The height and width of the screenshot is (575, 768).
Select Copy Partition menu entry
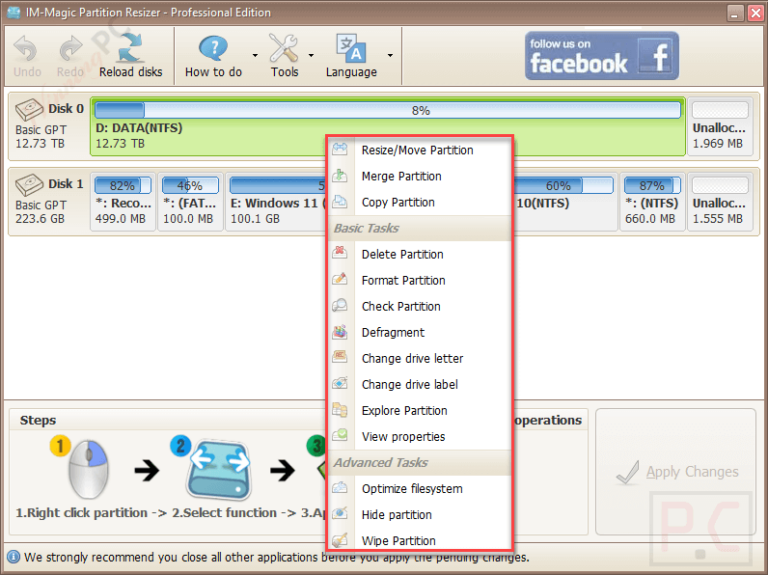click(420, 202)
